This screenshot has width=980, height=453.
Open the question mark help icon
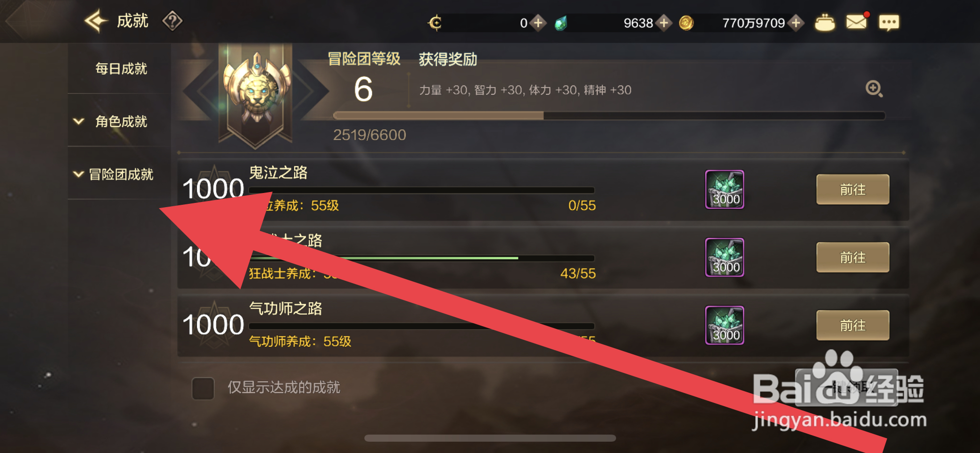coord(172,21)
